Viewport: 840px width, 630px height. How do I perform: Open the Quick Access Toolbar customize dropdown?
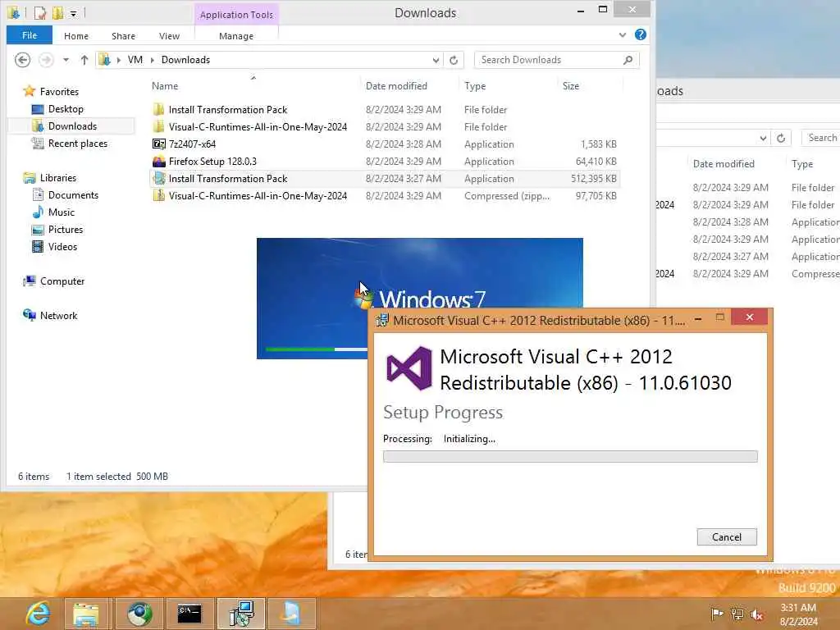click(73, 13)
